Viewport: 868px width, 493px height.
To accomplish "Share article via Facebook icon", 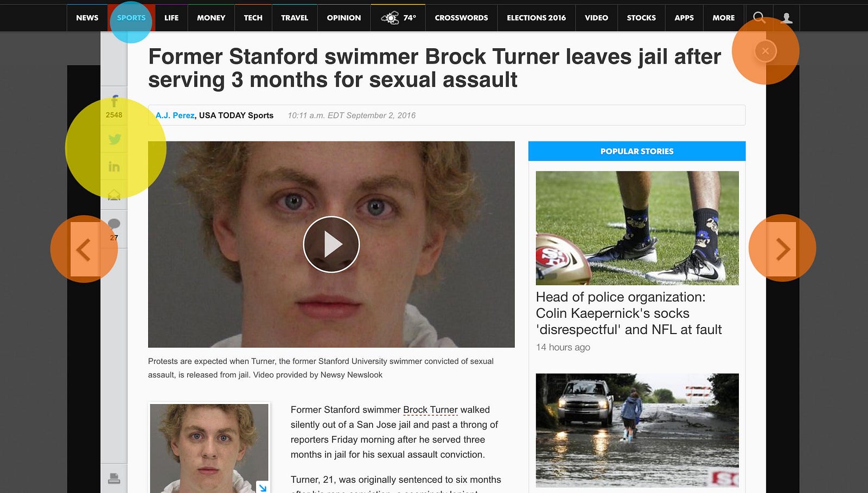I will point(114,101).
